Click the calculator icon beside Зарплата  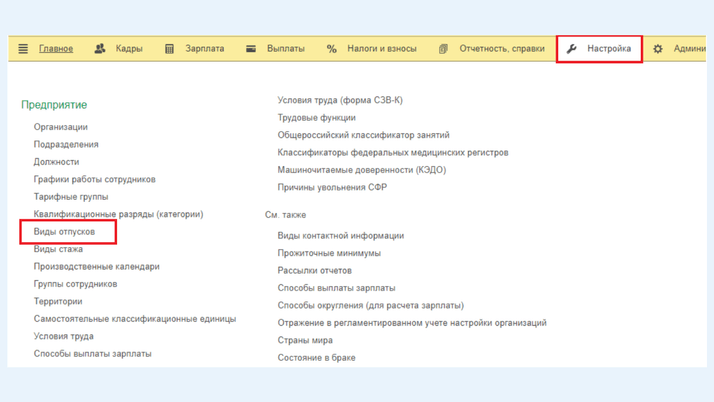(169, 49)
